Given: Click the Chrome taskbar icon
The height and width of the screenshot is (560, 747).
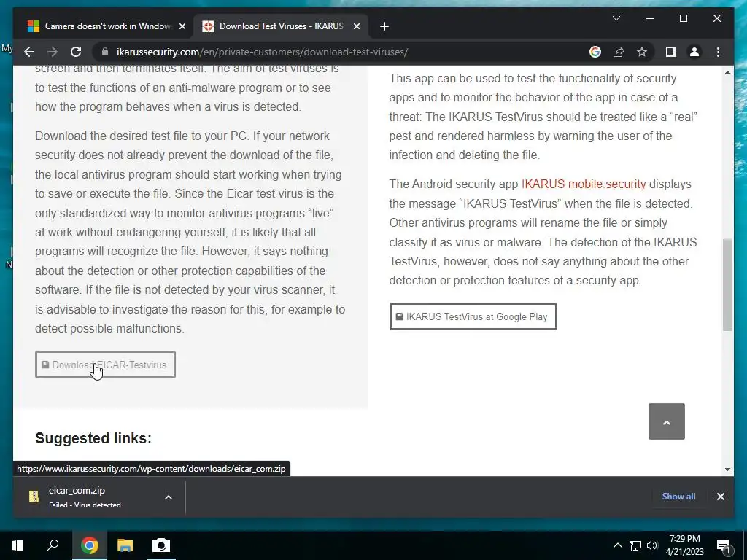Looking at the screenshot, I should pyautogui.click(x=89, y=545).
